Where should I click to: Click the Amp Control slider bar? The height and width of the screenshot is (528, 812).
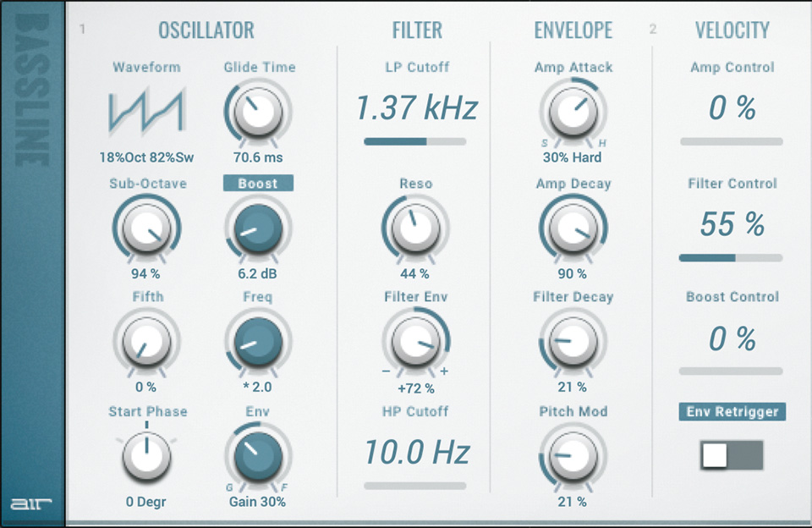point(731,141)
